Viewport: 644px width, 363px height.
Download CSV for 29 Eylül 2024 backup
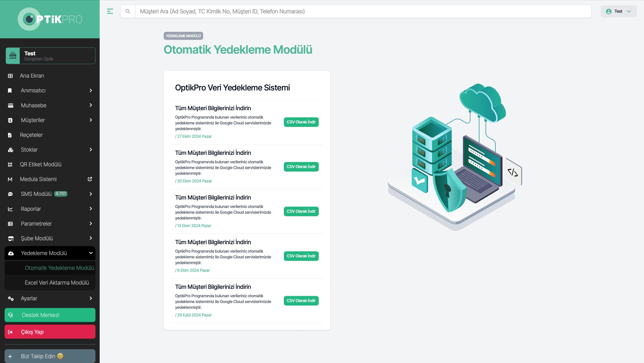301,301
